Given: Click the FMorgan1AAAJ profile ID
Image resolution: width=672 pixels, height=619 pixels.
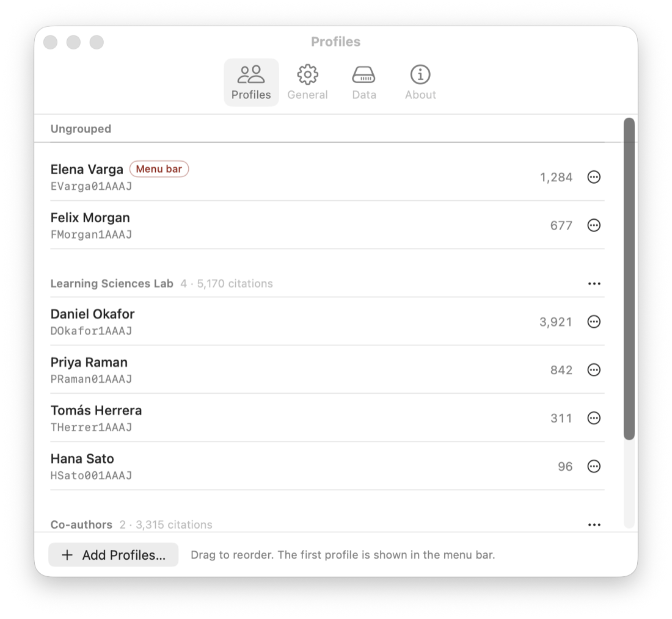Looking at the screenshot, I should [91, 235].
